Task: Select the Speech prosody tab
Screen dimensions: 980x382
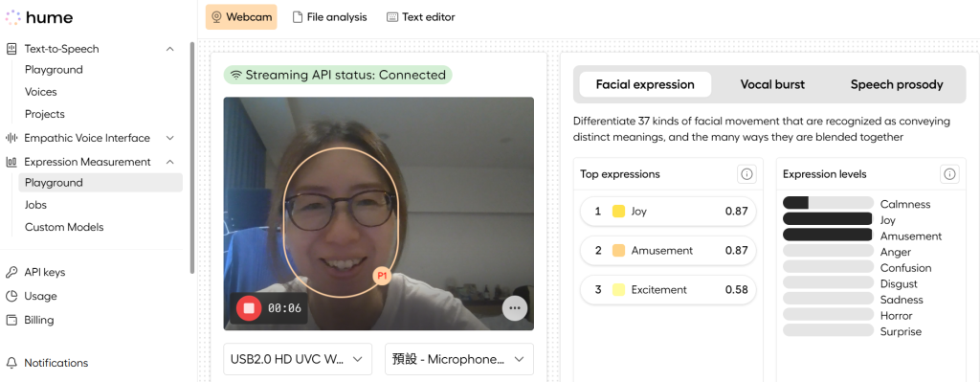Action: [897, 84]
